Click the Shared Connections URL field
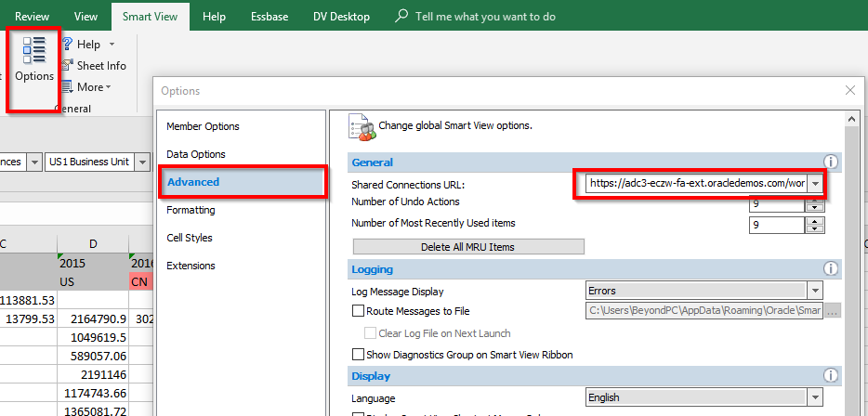Image resolution: width=868 pixels, height=416 pixels. [696, 183]
